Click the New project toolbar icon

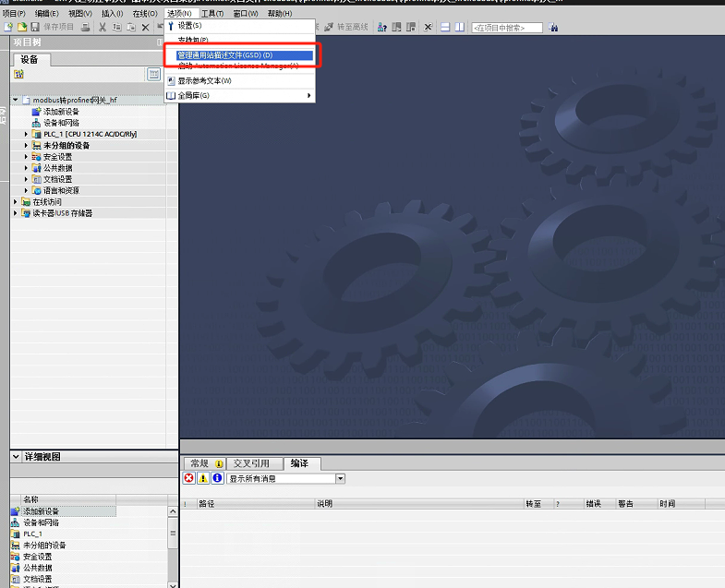point(8,28)
